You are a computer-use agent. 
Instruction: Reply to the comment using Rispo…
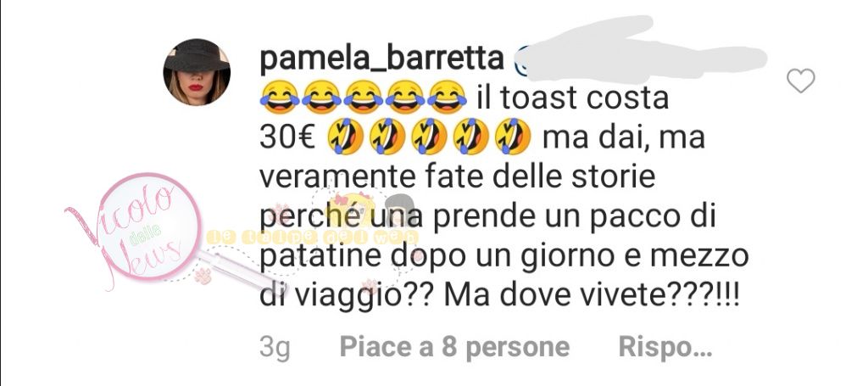[665, 348]
